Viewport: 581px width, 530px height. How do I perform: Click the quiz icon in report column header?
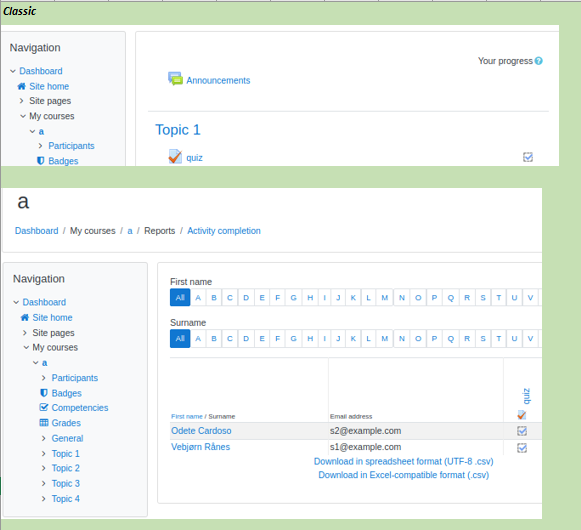click(x=522, y=415)
